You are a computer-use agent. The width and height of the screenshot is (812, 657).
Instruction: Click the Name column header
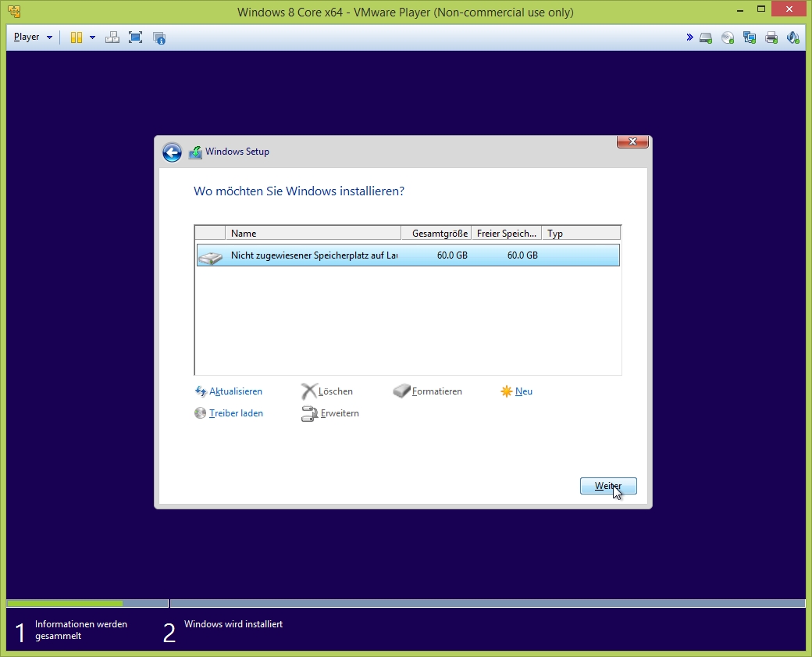[x=313, y=233]
